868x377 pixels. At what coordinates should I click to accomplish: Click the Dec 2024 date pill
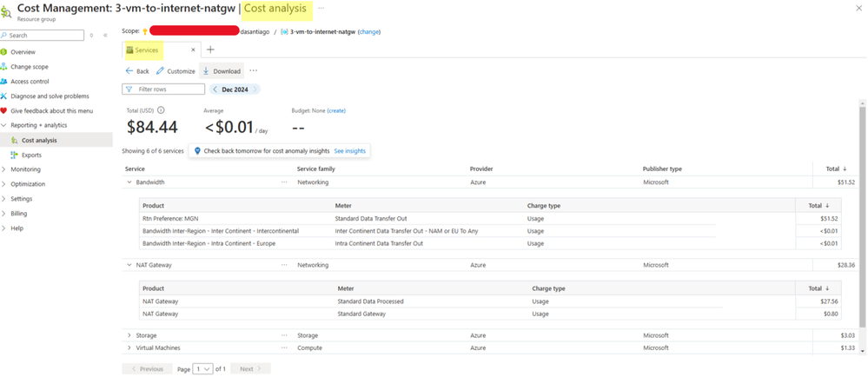(235, 89)
